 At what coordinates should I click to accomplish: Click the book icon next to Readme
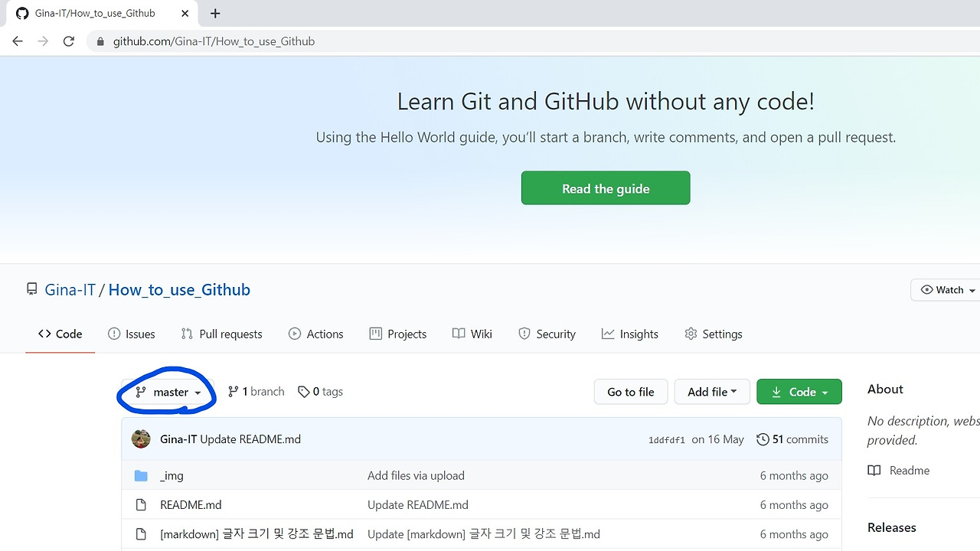point(874,471)
